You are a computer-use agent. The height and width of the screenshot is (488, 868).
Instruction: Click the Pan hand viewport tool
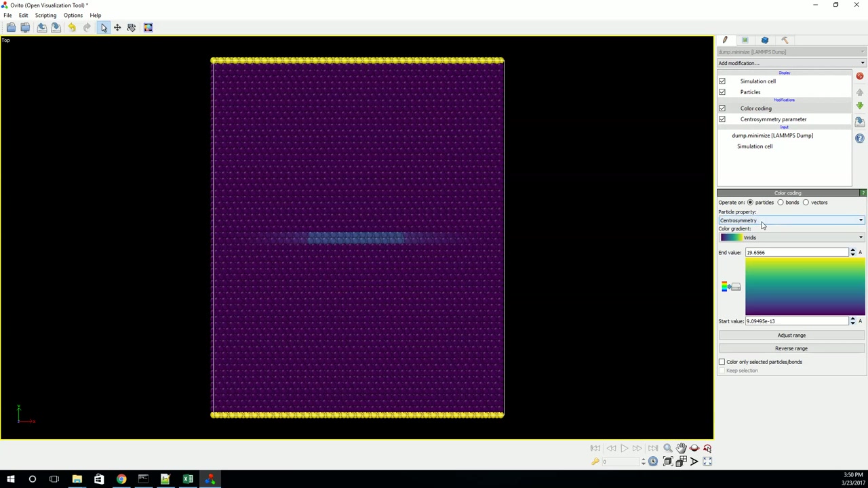pyautogui.click(x=681, y=448)
